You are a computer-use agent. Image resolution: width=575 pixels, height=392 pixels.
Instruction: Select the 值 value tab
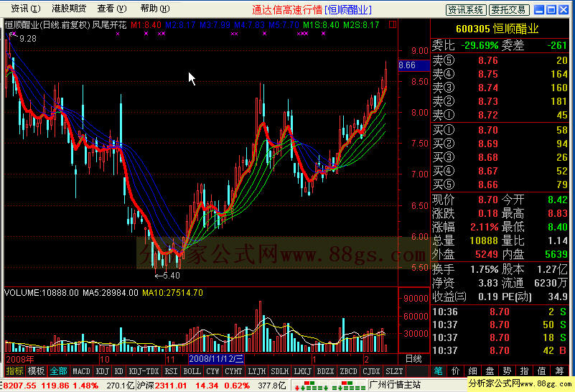(542, 371)
